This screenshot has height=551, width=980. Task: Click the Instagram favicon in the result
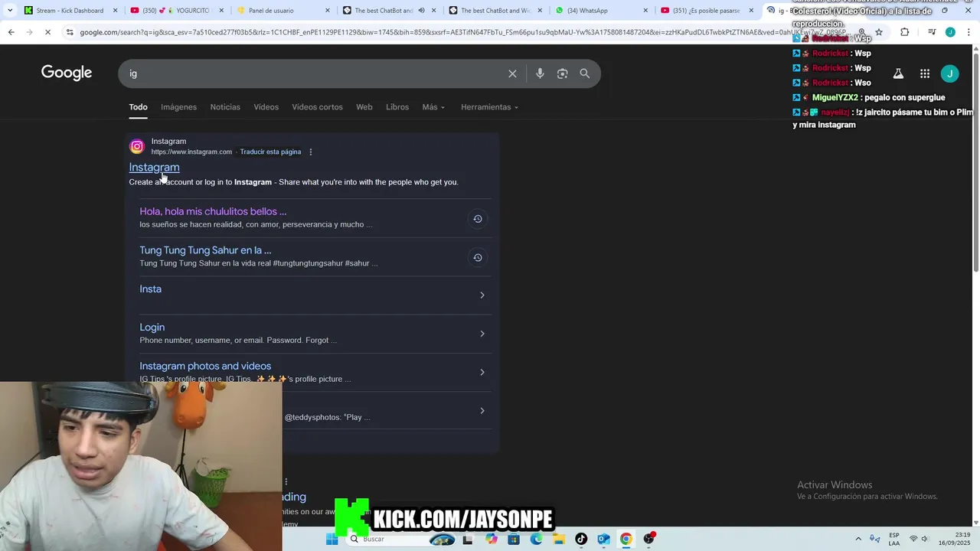136,146
